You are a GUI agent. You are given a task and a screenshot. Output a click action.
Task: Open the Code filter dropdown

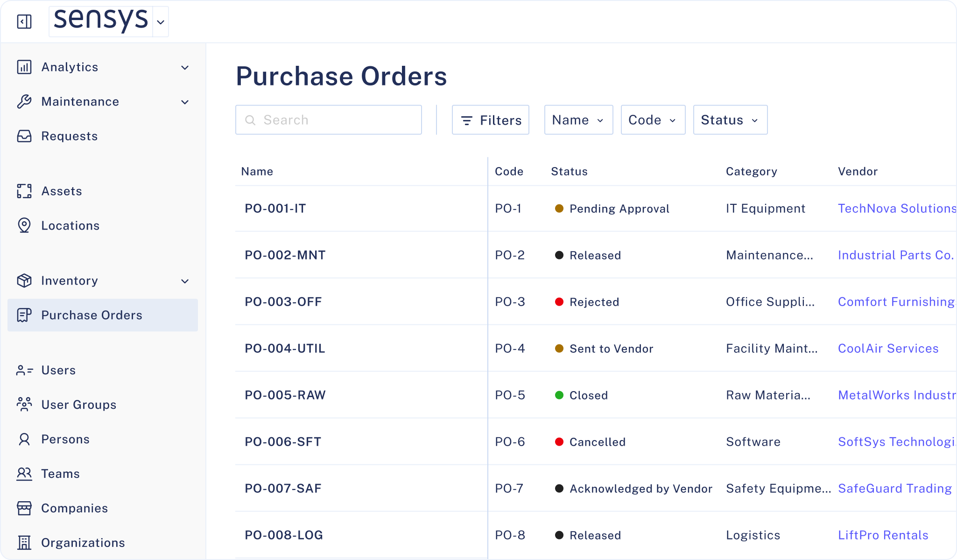[x=653, y=120]
